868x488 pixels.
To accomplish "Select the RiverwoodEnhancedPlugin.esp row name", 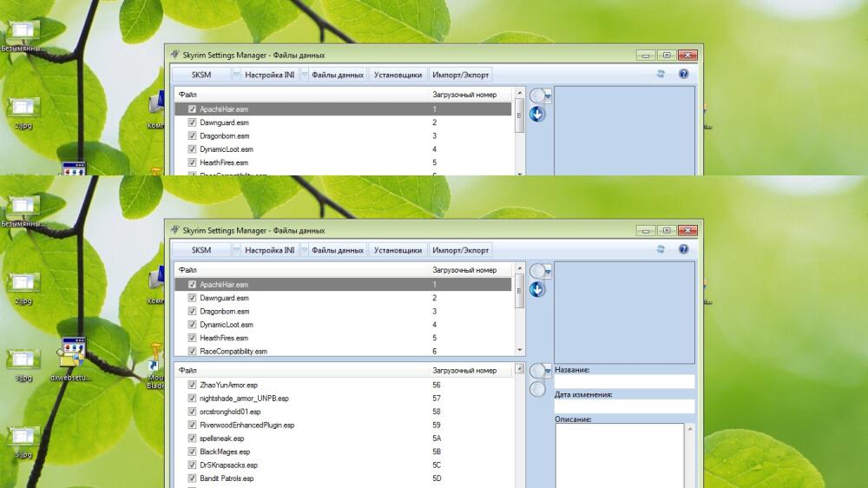I will [247, 425].
